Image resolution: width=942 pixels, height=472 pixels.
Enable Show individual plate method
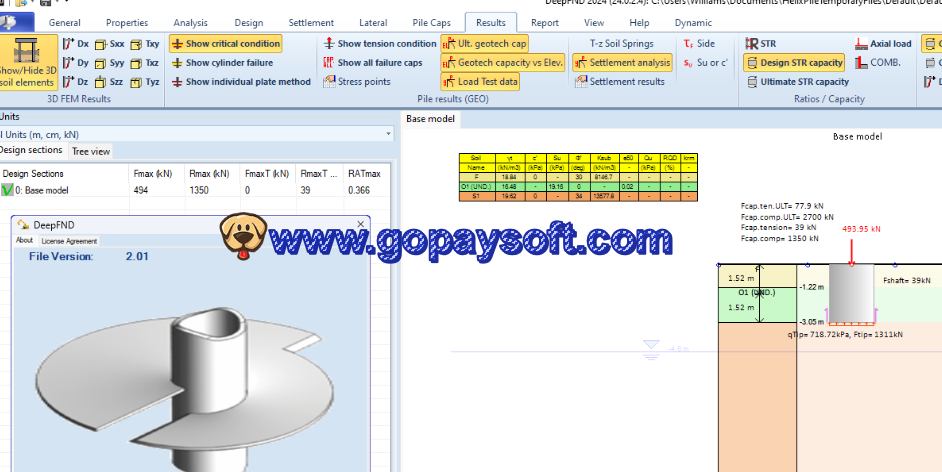point(242,82)
